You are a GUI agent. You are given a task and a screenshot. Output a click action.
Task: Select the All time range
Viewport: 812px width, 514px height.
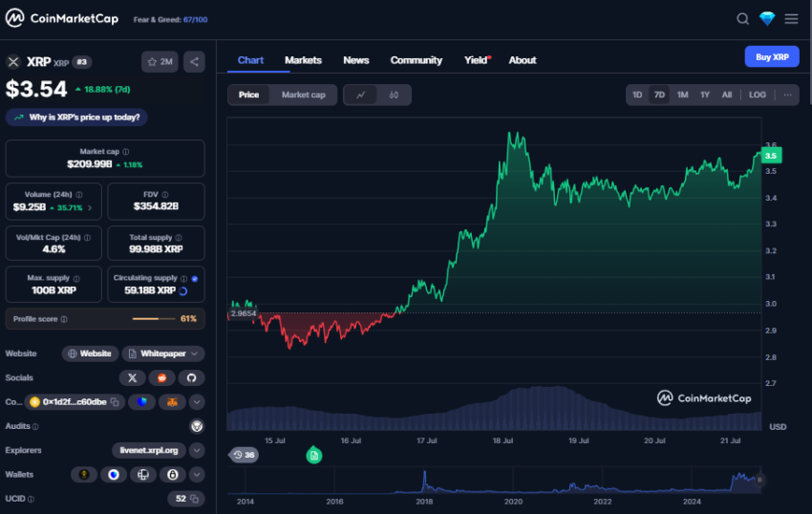click(727, 95)
